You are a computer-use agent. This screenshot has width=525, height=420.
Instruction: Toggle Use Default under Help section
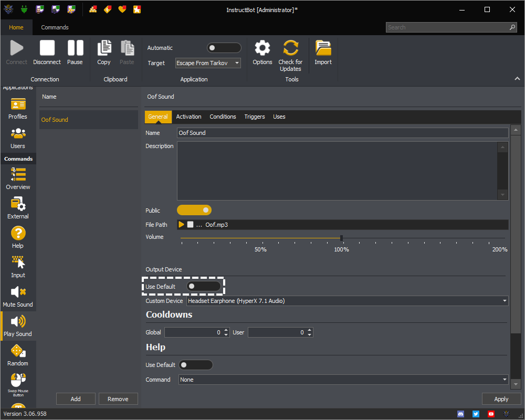(195, 365)
